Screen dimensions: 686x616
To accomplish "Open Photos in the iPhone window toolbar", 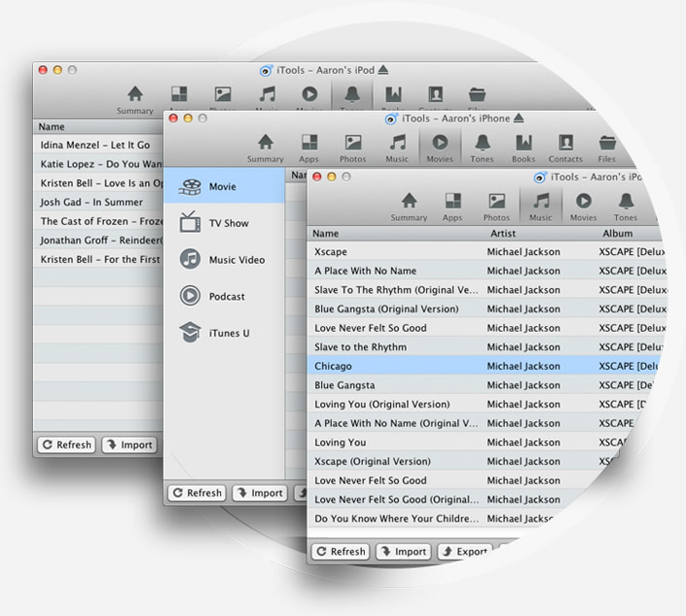I will (353, 147).
